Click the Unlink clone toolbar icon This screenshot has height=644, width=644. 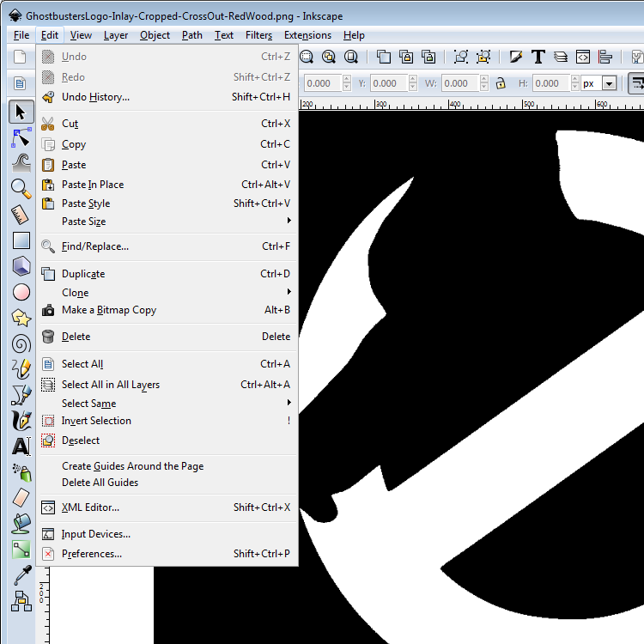point(428,57)
